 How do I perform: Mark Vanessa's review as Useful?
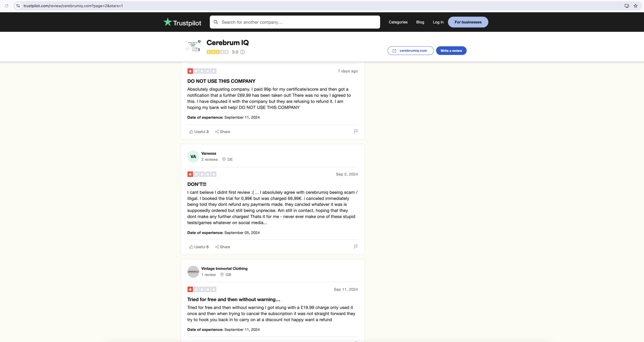[x=199, y=247]
